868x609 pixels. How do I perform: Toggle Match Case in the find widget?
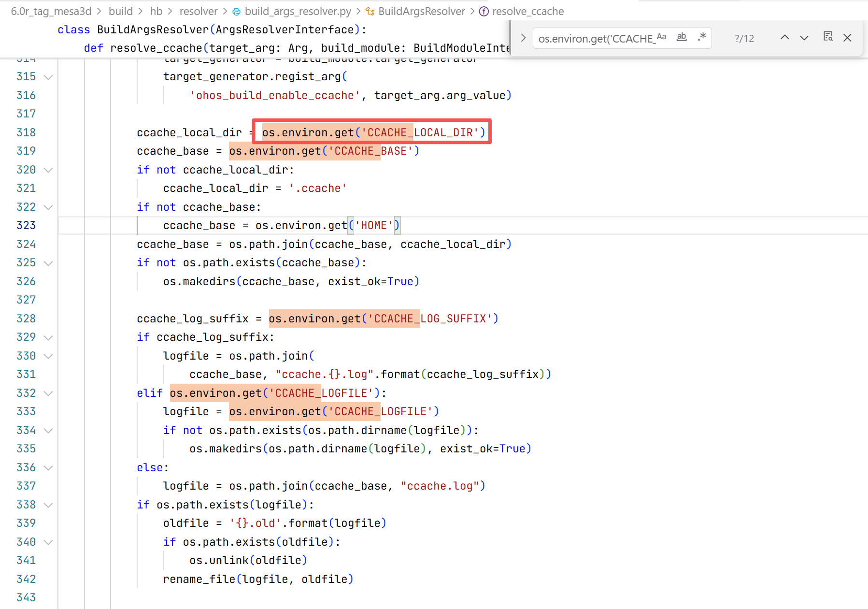662,37
